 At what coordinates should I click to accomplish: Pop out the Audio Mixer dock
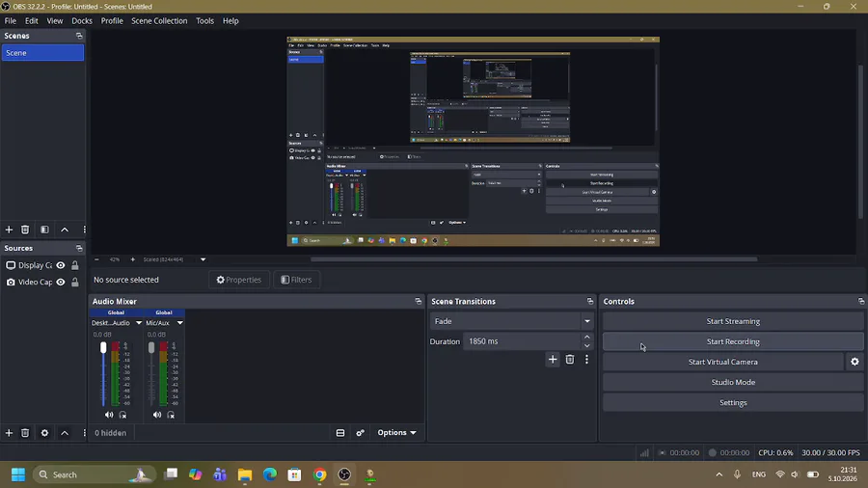coord(418,302)
